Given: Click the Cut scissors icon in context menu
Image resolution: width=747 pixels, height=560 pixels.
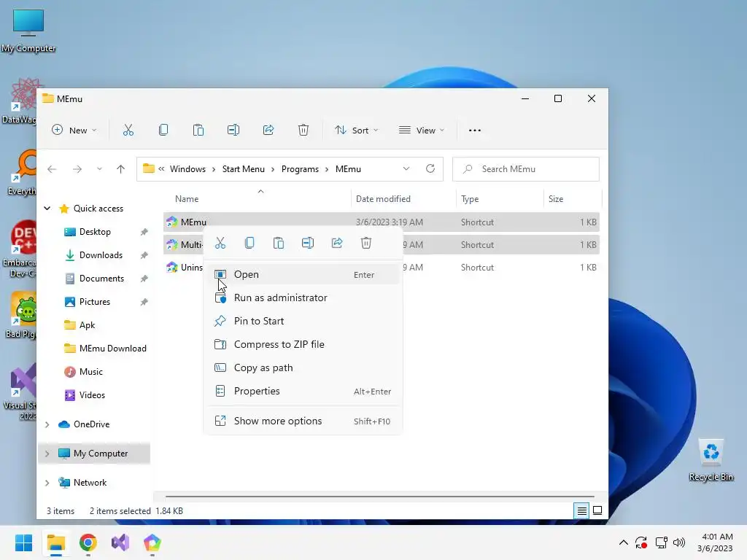Looking at the screenshot, I should [220, 244].
